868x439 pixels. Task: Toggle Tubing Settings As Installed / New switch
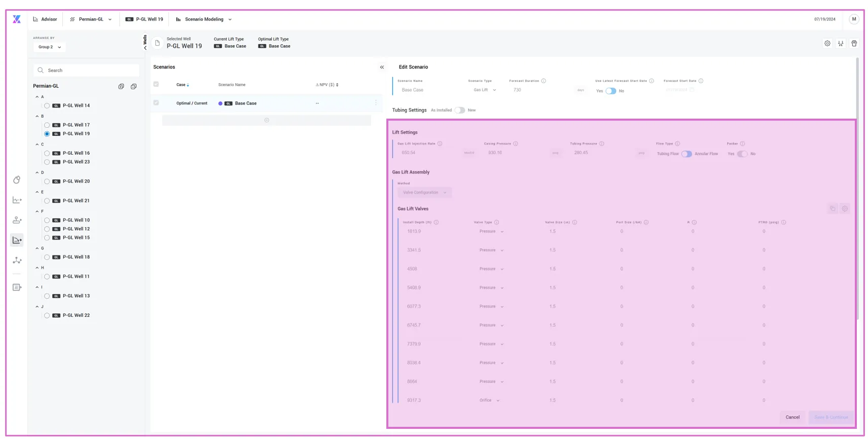coord(460,110)
